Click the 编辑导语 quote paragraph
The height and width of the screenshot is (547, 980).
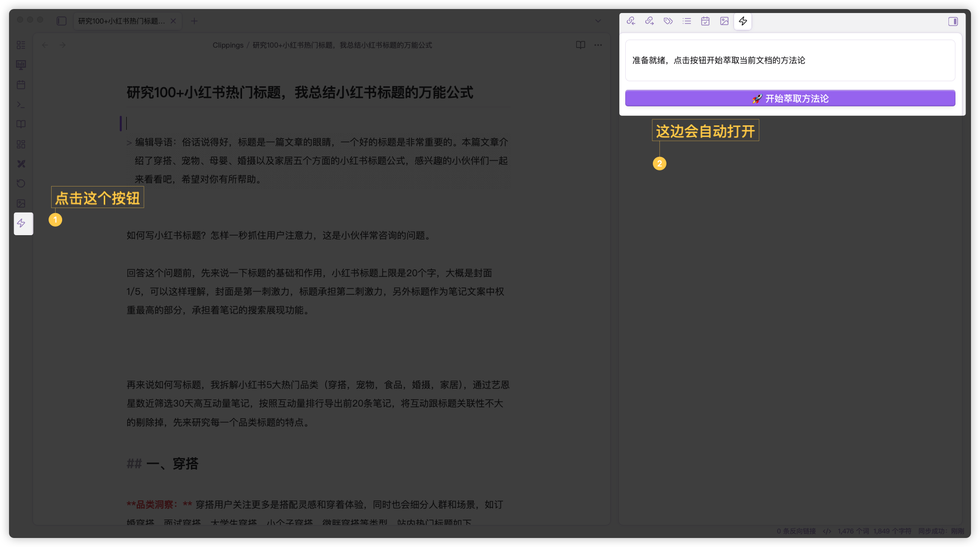(x=318, y=161)
